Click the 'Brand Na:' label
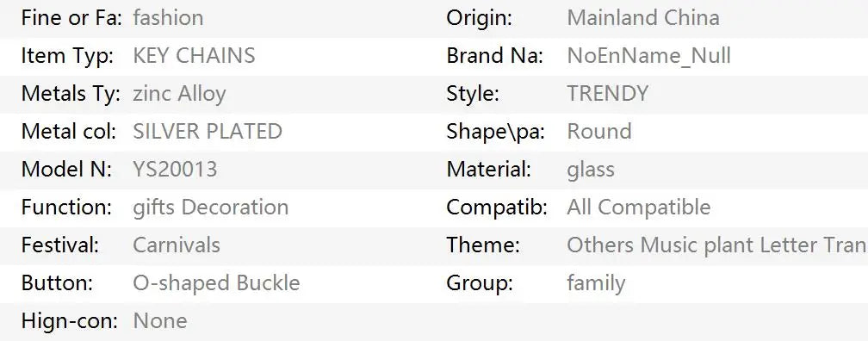 [x=495, y=55]
